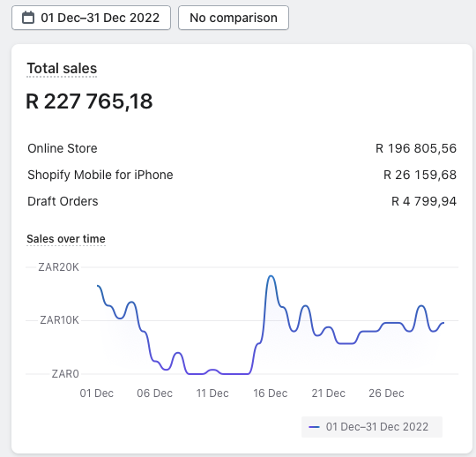476x457 pixels.
Task: Click the R 4 799,94 value
Action: click(424, 201)
